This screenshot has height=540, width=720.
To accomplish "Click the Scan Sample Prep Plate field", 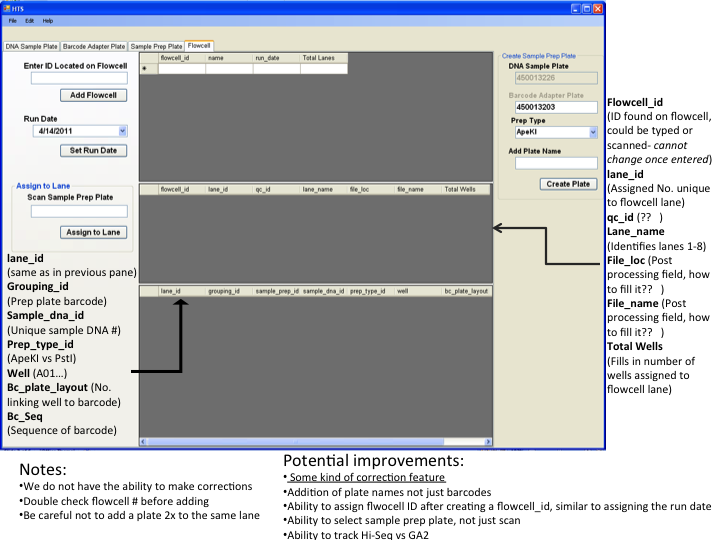I will [79, 211].
